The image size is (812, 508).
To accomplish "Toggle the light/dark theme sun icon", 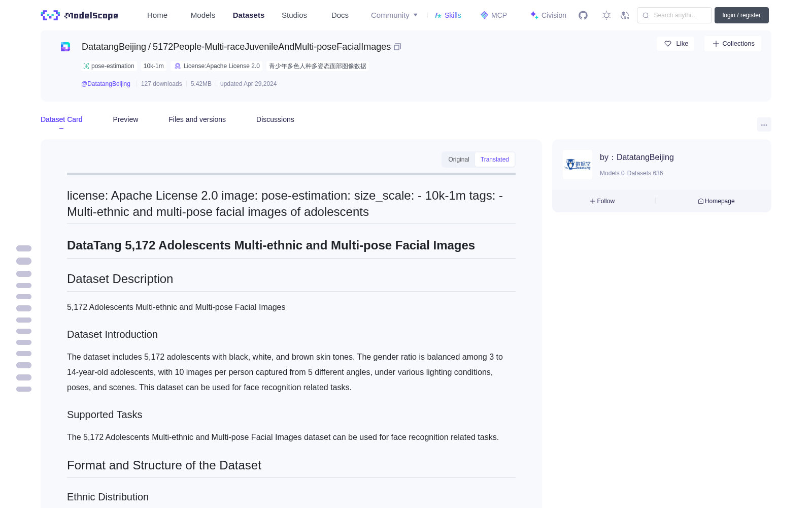I will tap(606, 15).
